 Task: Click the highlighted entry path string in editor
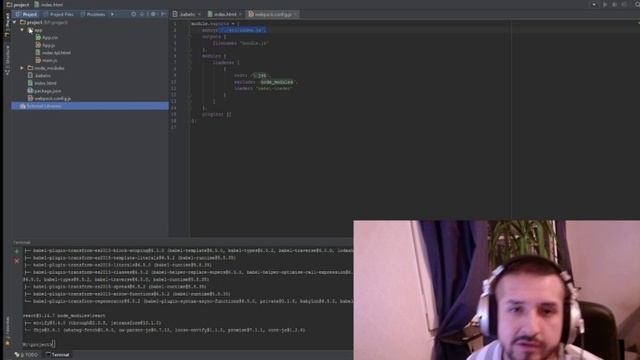point(242,30)
